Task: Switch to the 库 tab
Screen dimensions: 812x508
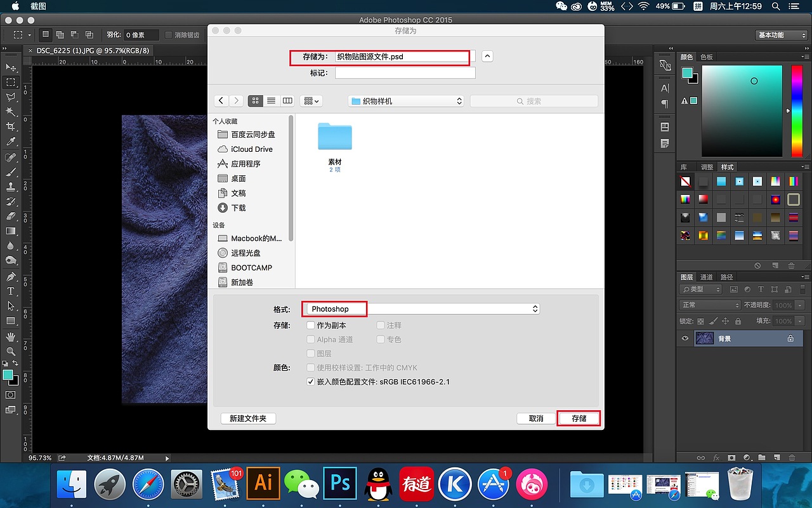Action: pyautogui.click(x=684, y=167)
